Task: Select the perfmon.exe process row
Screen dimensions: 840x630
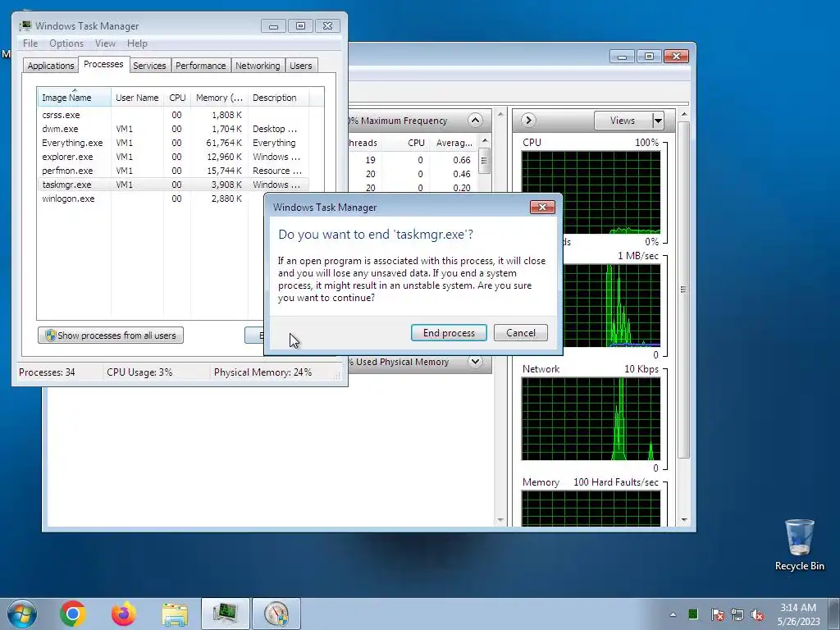Action: 172,171
